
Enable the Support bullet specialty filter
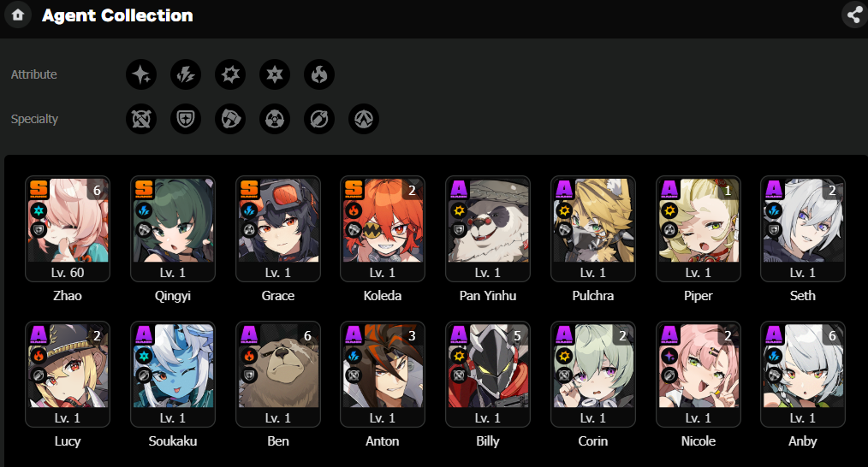click(318, 118)
